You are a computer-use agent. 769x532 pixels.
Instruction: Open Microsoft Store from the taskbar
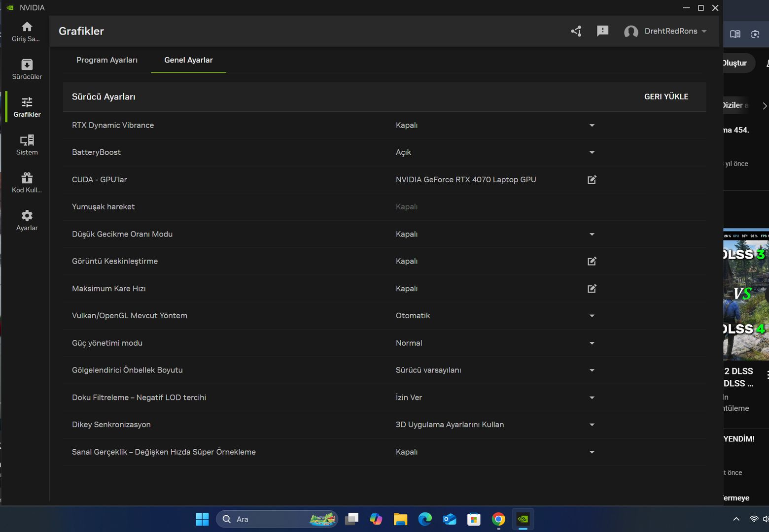click(474, 519)
